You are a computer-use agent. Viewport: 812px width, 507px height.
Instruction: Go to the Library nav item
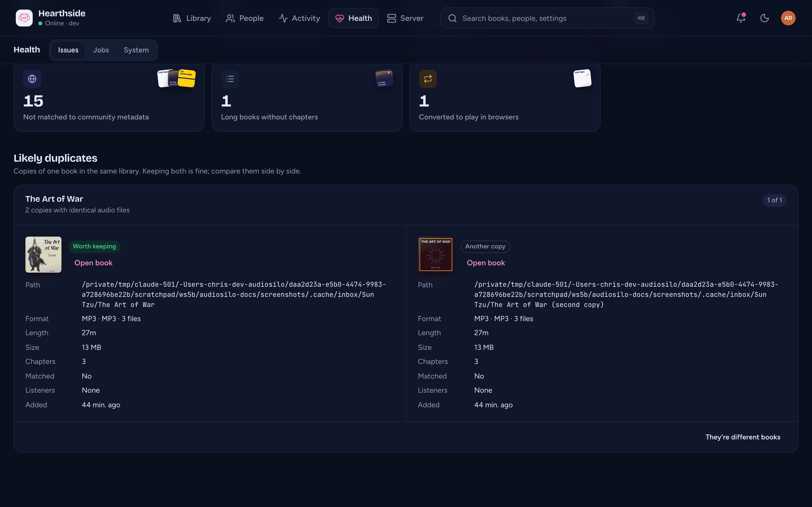pyautogui.click(x=192, y=18)
